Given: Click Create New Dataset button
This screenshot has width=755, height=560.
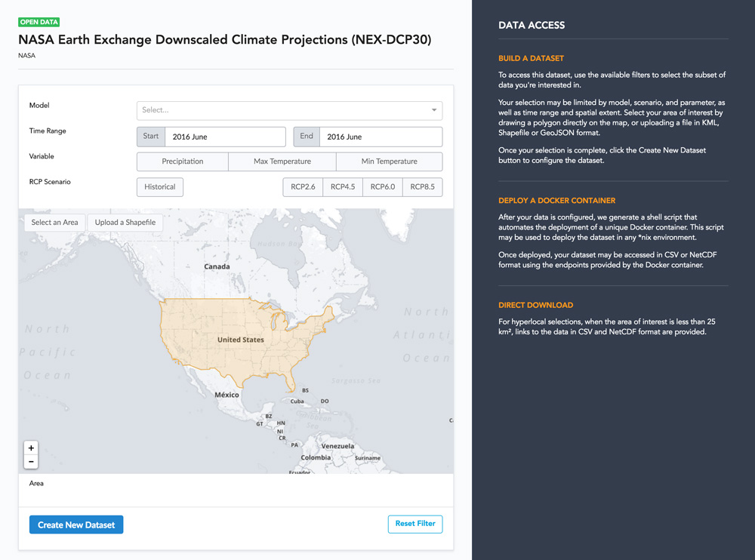Looking at the screenshot, I should (76, 525).
